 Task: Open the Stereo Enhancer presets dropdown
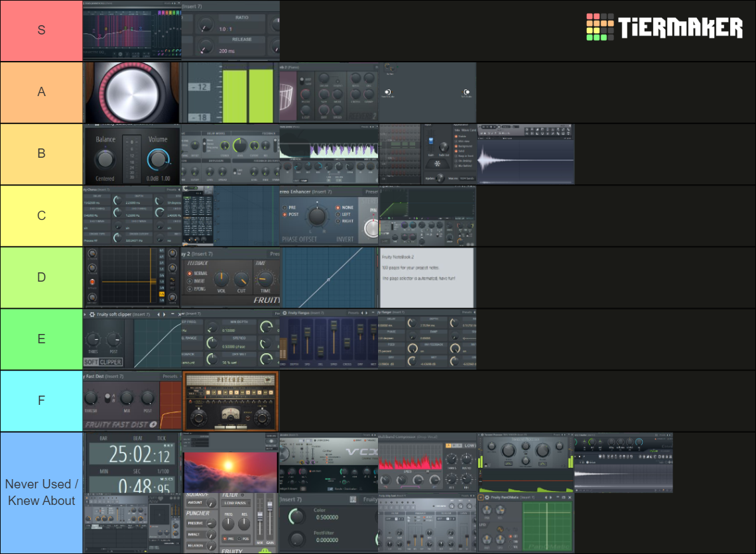372,192
